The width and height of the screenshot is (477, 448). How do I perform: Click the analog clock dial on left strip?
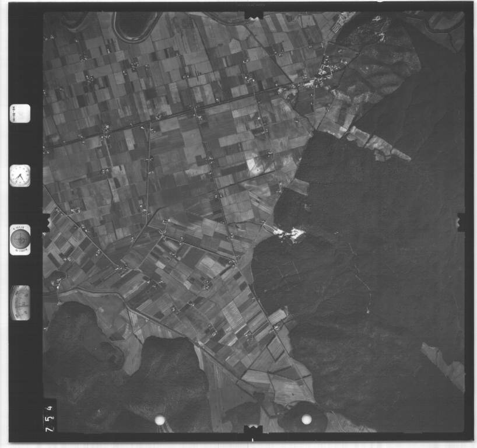pyautogui.click(x=20, y=176)
